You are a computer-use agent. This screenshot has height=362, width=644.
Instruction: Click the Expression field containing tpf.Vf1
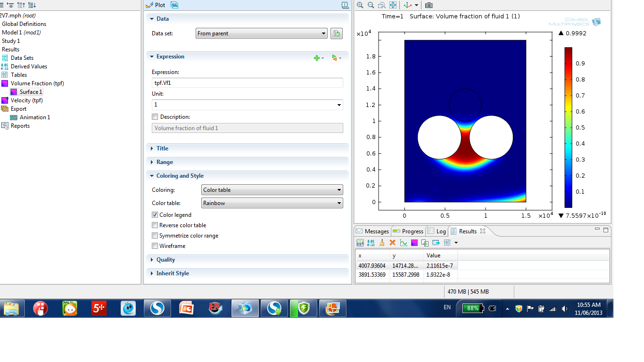(x=247, y=83)
